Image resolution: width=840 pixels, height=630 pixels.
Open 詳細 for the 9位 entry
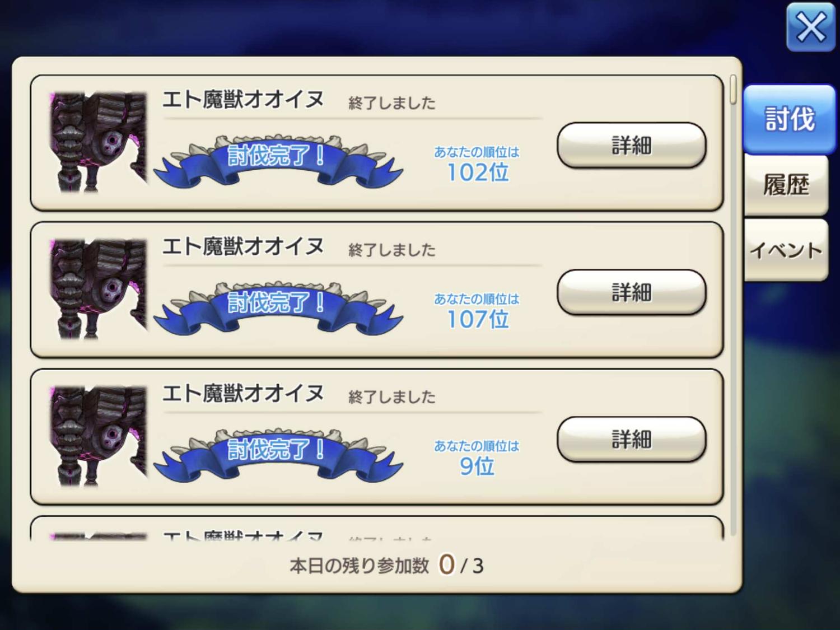coord(631,440)
